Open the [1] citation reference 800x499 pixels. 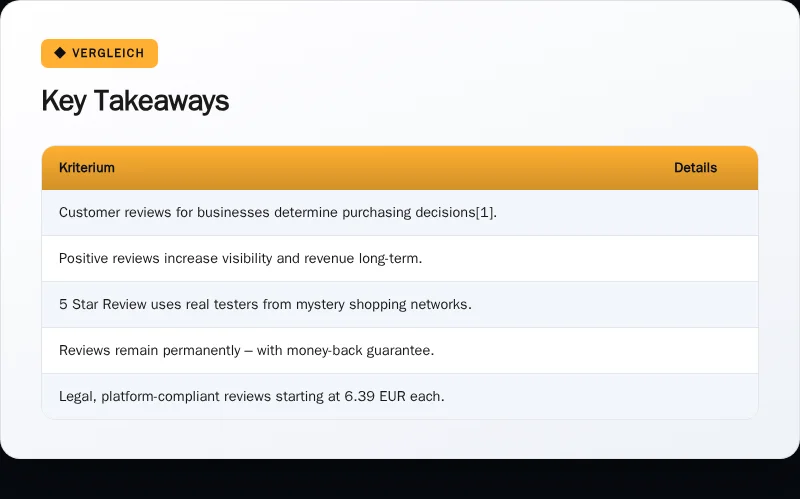coord(484,213)
